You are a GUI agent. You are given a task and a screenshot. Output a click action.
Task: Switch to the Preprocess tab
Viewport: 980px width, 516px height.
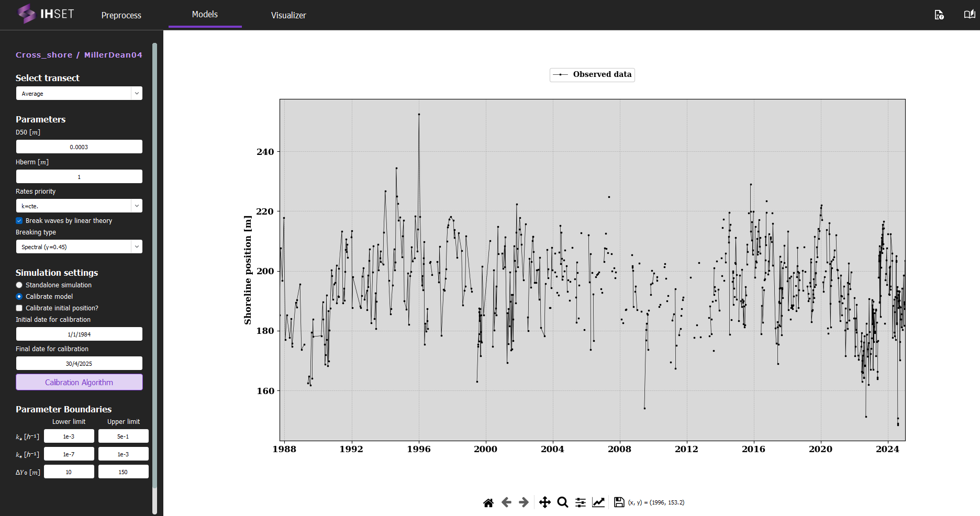click(x=121, y=15)
